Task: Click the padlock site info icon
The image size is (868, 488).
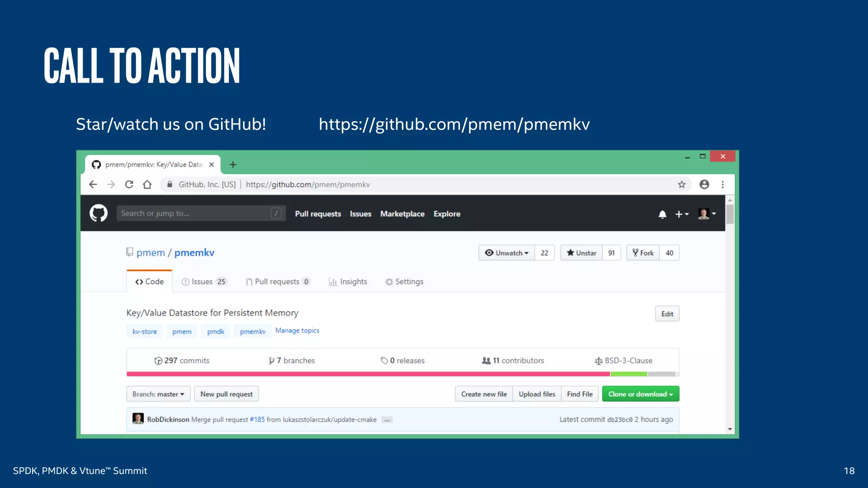Action: click(x=170, y=184)
